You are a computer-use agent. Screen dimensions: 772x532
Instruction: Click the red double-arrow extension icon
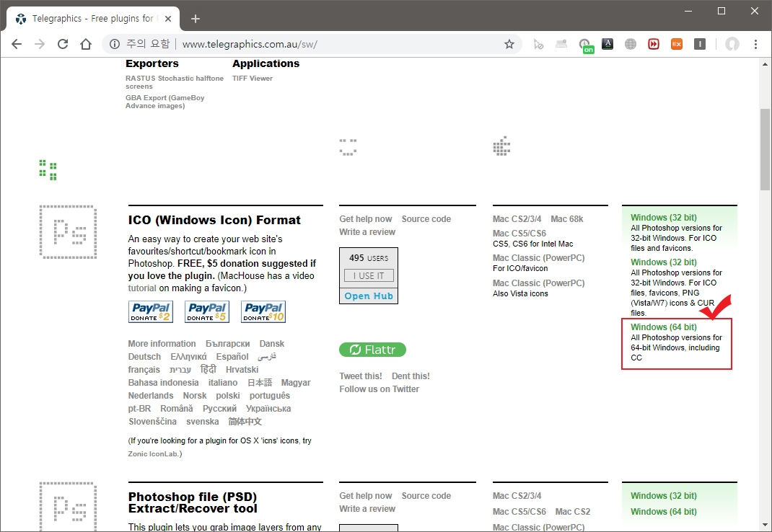point(654,44)
